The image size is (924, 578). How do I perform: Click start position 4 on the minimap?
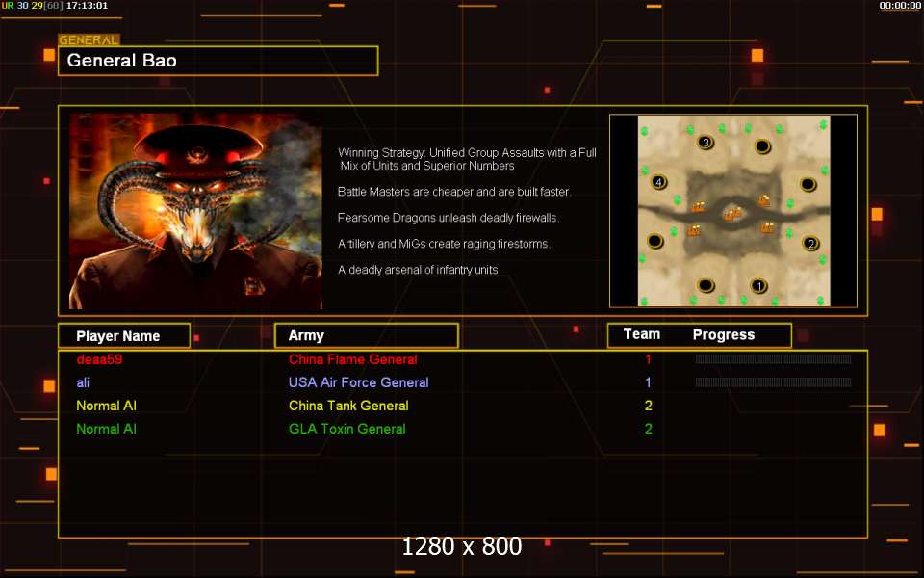(658, 182)
